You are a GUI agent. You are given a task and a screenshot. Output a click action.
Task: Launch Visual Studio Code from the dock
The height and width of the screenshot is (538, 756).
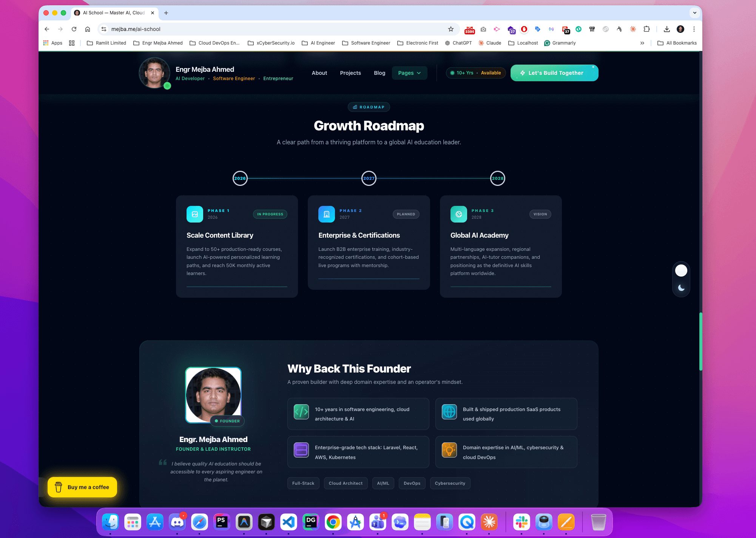pos(289,522)
